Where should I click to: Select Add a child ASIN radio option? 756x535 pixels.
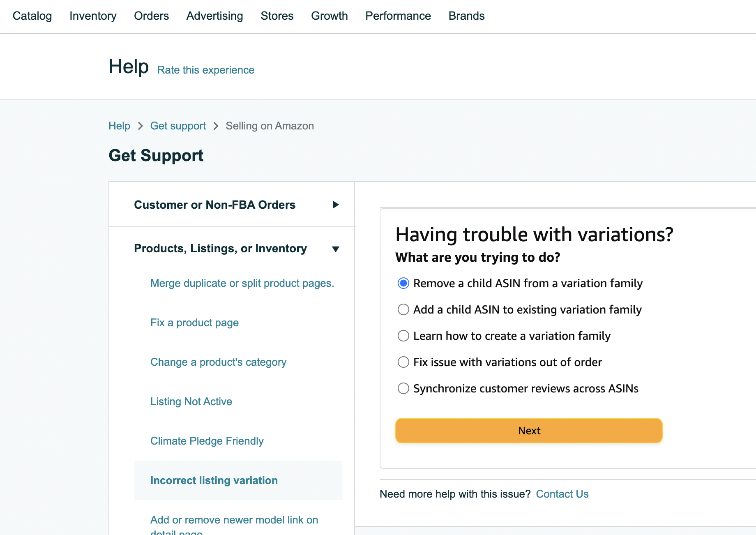(x=403, y=310)
